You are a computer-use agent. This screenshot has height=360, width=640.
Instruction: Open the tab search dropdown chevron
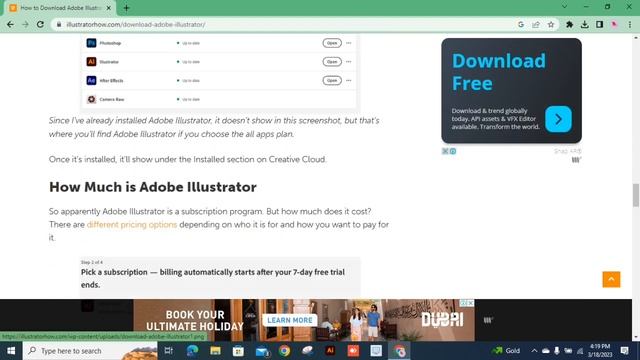(x=564, y=7)
